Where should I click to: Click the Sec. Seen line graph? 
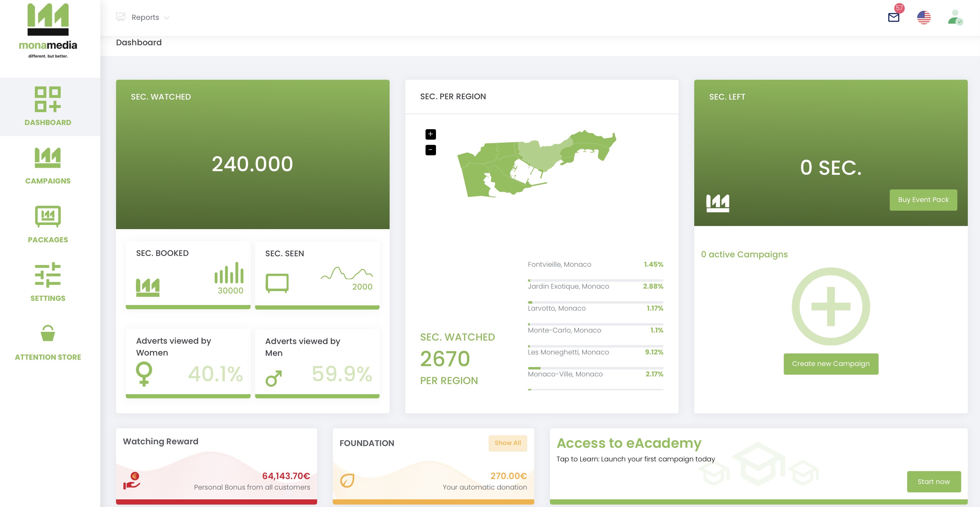[346, 273]
